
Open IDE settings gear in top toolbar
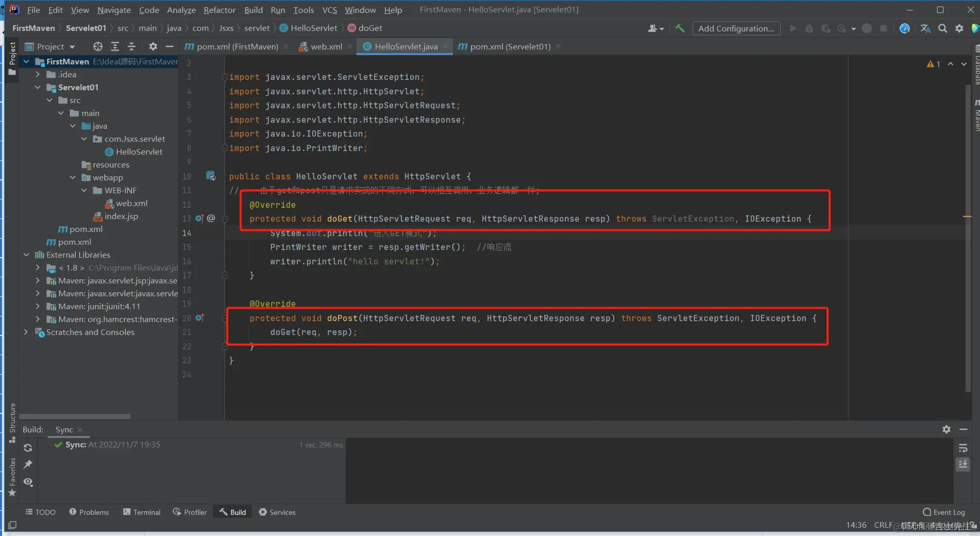pyautogui.click(x=959, y=28)
